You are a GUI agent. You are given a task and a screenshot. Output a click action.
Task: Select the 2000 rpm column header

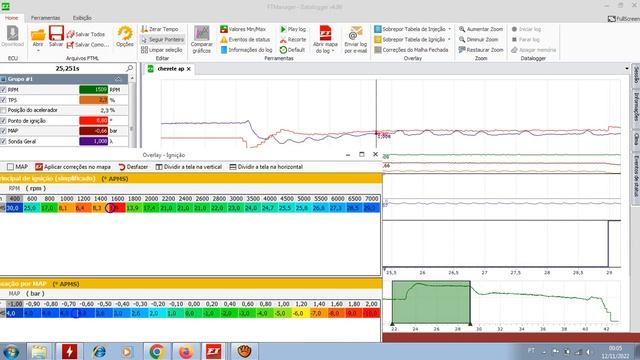coord(151,199)
